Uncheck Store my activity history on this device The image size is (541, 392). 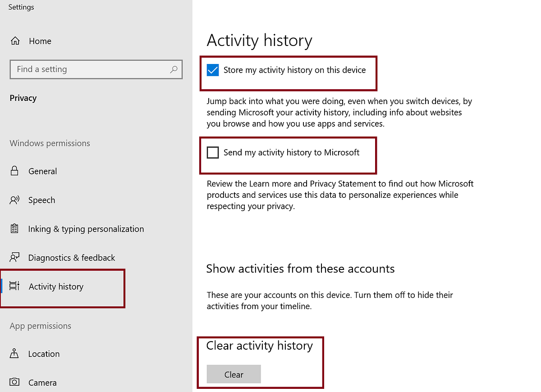212,70
